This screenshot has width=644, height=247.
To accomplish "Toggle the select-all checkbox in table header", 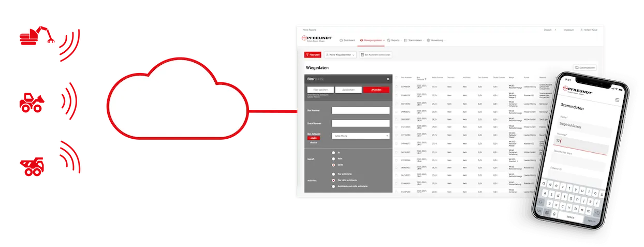I will tap(397, 78).
